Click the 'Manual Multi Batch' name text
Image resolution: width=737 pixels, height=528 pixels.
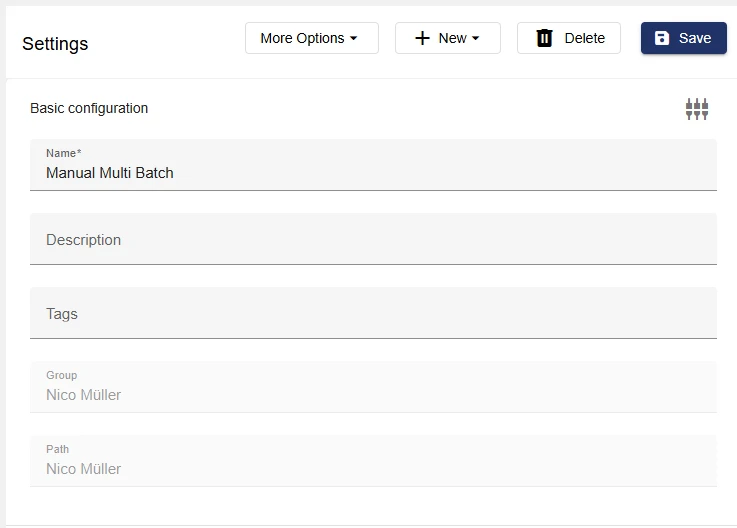(x=110, y=173)
